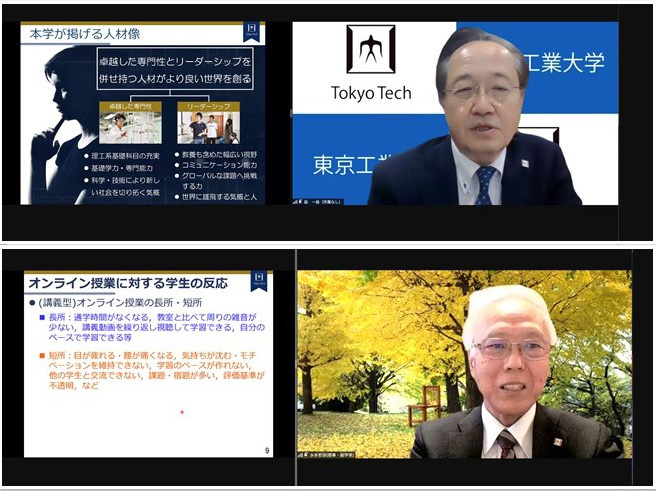Select the top speaker's video feed

[455, 113]
